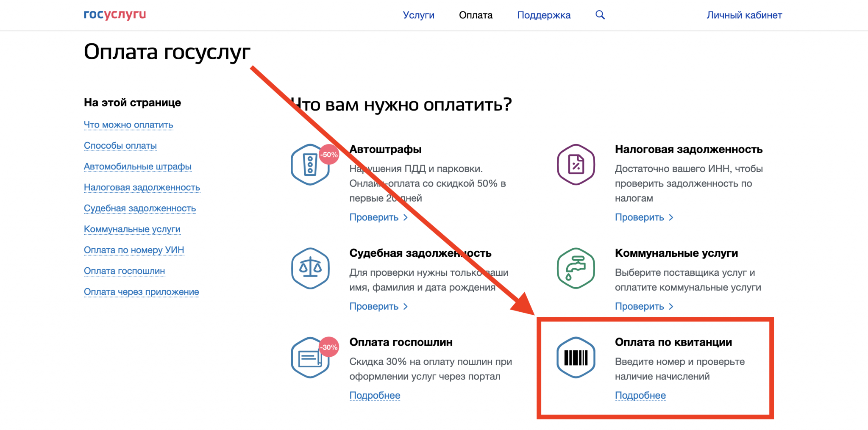This screenshot has height=430, width=868.
Task: Click the Что вам нужно оплатить? heading
Action: tap(401, 104)
